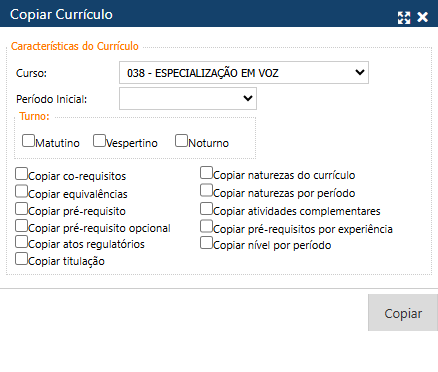The width and height of the screenshot is (438, 372).
Task: Click the 'Características do Currículo' heading
Action: click(x=75, y=46)
